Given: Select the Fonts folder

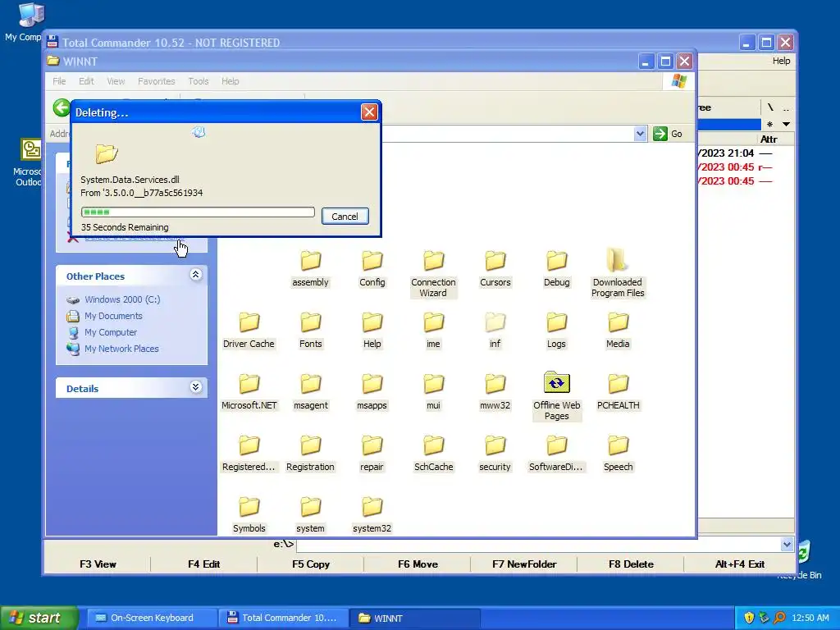Looking at the screenshot, I should coord(310,331).
